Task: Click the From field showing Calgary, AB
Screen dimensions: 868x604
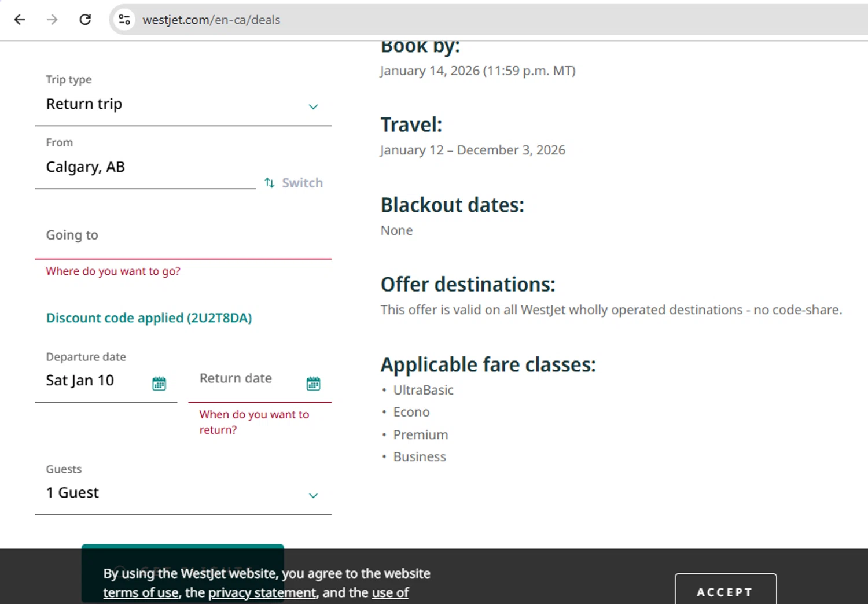Action: (x=145, y=167)
